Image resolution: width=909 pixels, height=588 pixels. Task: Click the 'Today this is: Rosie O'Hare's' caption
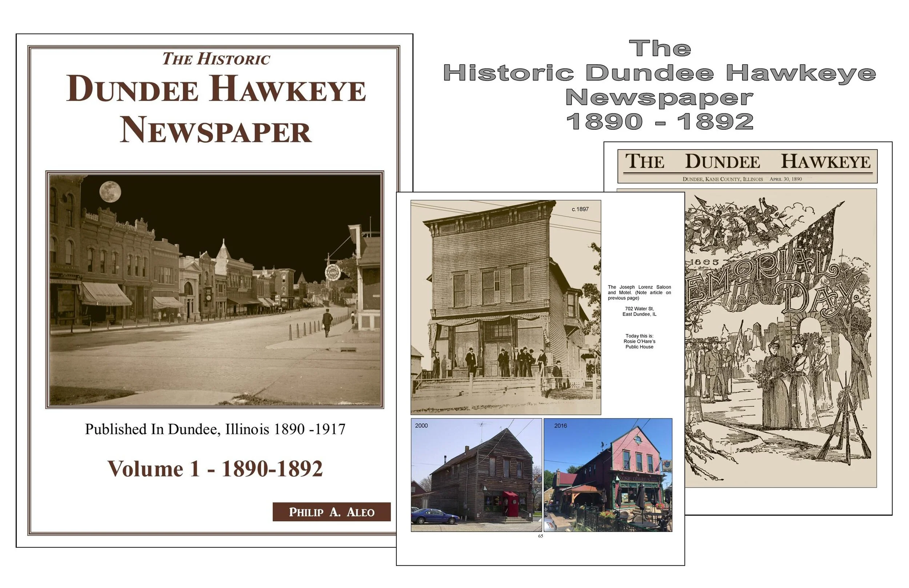639,341
